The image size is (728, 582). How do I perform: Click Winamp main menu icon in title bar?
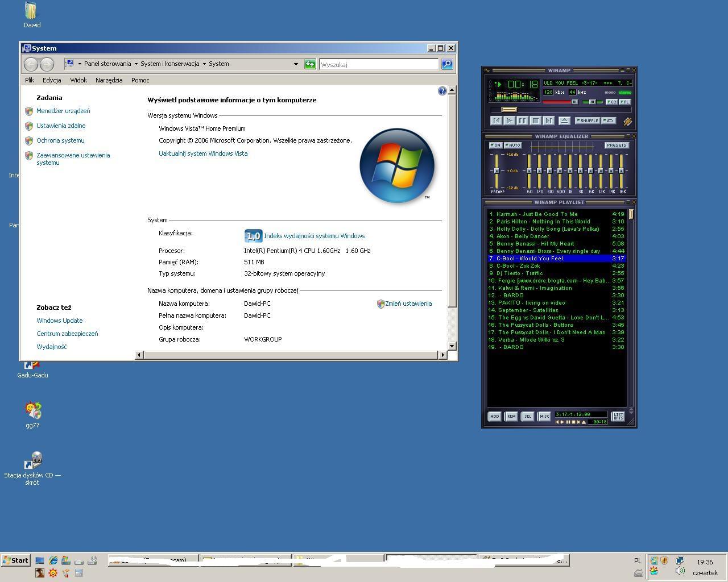tap(487, 70)
